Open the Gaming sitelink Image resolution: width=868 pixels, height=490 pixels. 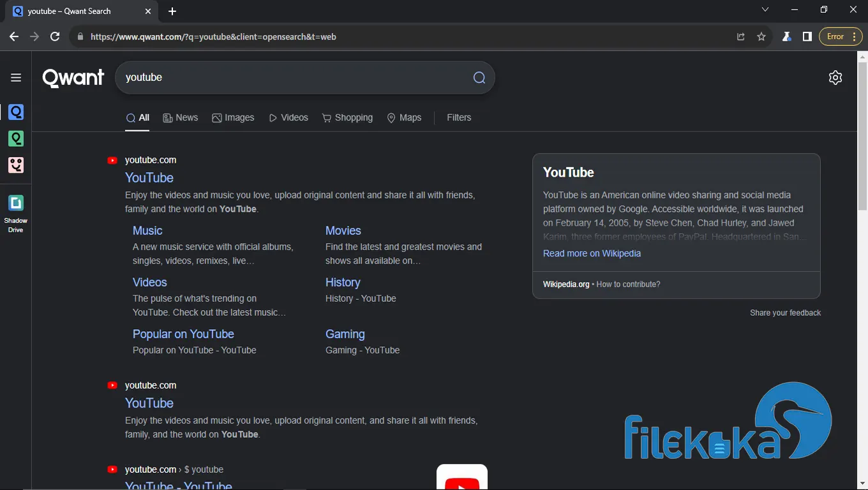click(345, 334)
